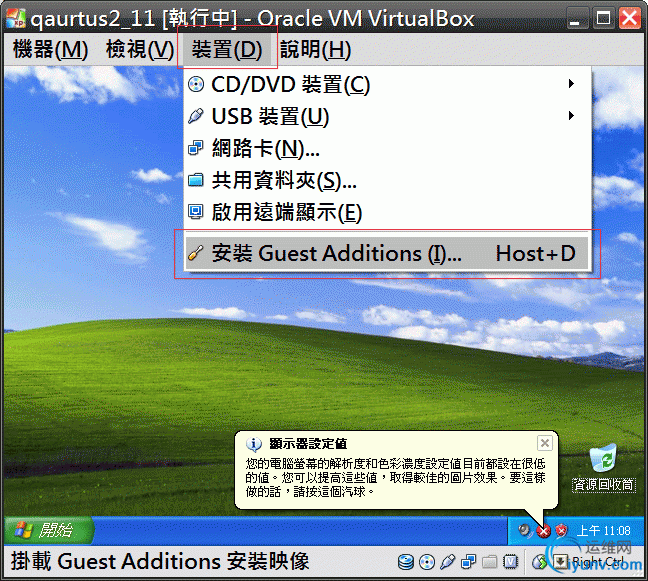Click the network status bar icon
648x581 pixels.
(469, 562)
